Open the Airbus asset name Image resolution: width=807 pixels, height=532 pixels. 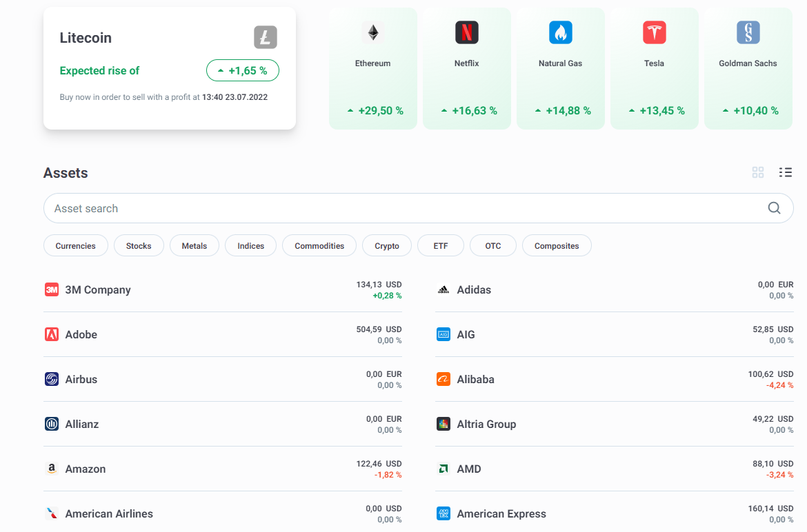pyautogui.click(x=81, y=379)
